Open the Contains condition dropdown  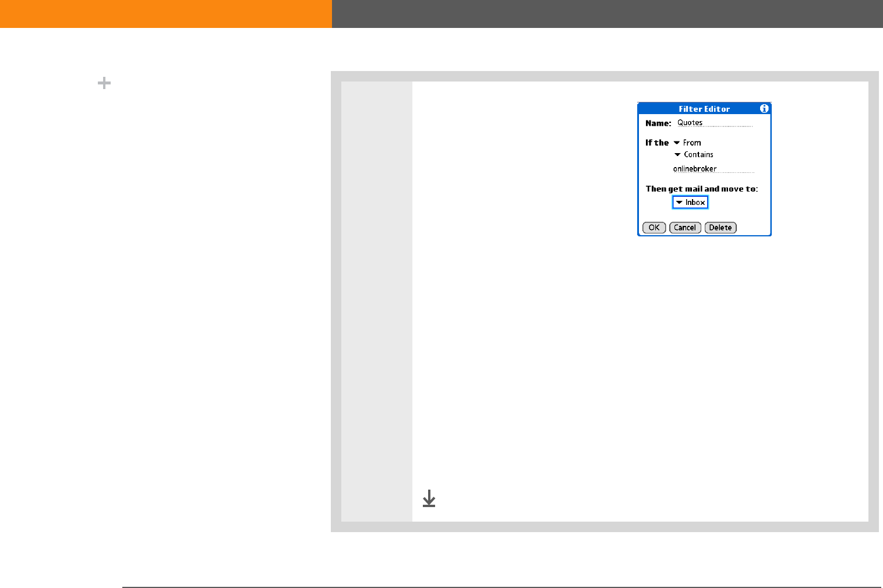(694, 155)
